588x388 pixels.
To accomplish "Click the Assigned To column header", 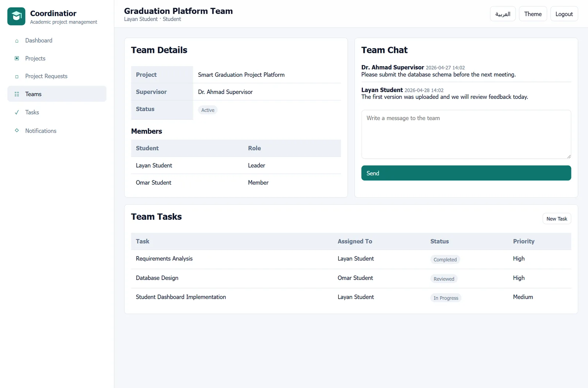I will pos(355,241).
